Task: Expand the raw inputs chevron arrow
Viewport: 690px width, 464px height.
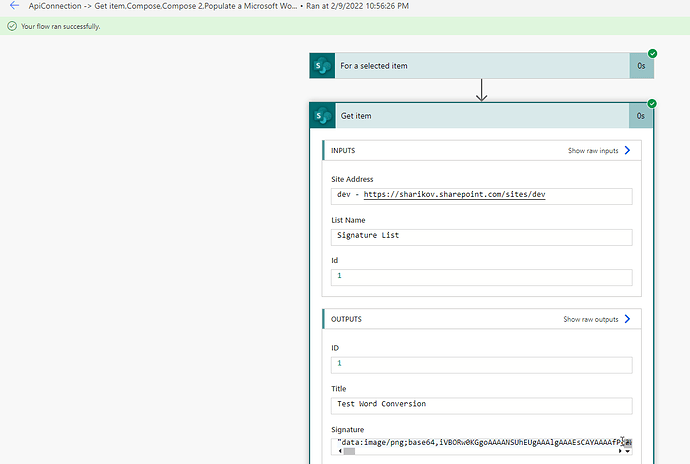Action: [627, 151]
